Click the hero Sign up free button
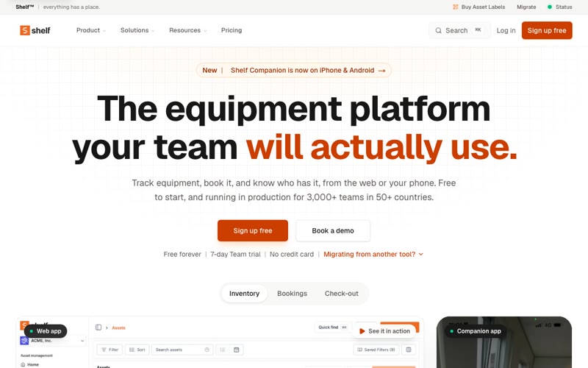 click(253, 230)
